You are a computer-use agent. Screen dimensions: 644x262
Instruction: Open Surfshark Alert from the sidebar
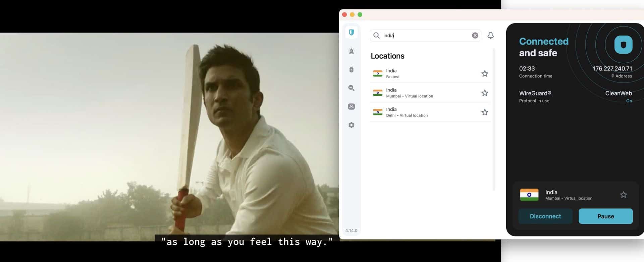351,51
